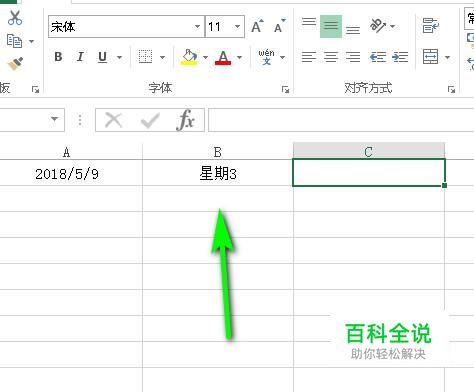Image resolution: width=474 pixels, height=392 pixels.
Task: Open the Underline style dropdown
Action: [119, 57]
